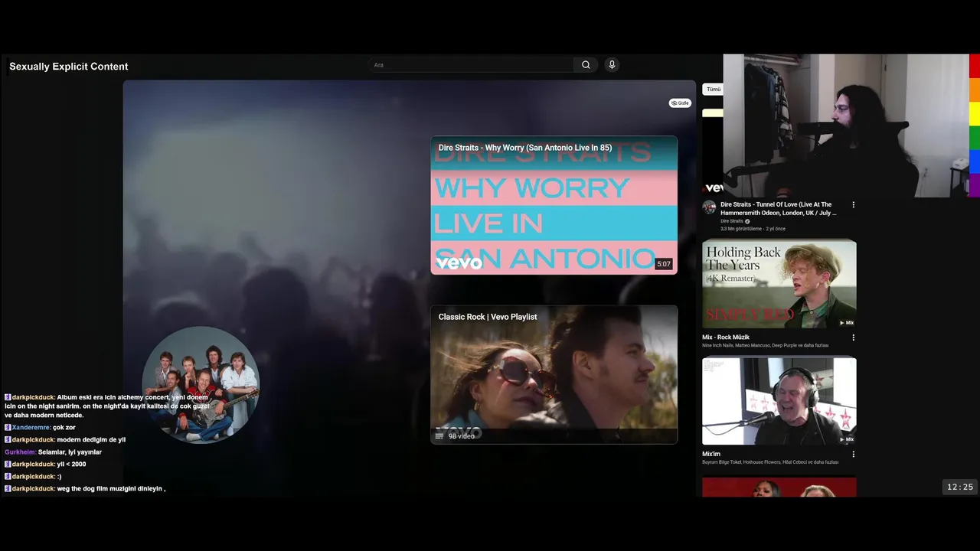This screenshot has width=980, height=551.
Task: Click the '5:07' duration badge
Action: [x=664, y=264]
